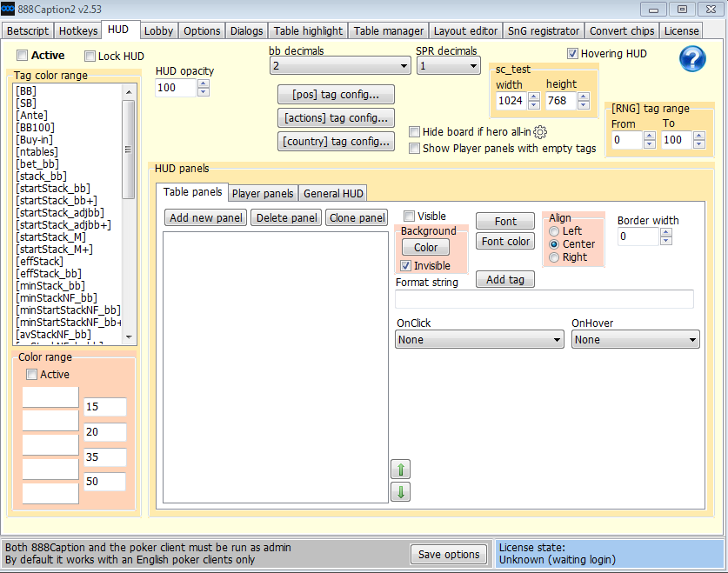Open the Font chooser button
The width and height of the screenshot is (728, 573).
coord(505,222)
